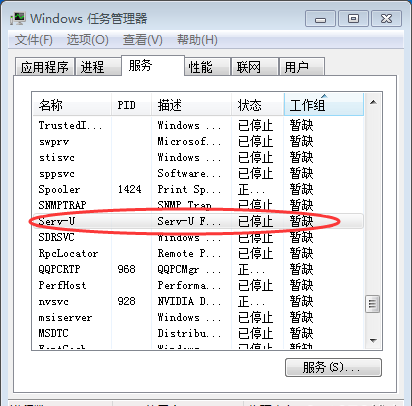Click the Serv-U F... description
The image size is (412, 406).
coord(189,221)
